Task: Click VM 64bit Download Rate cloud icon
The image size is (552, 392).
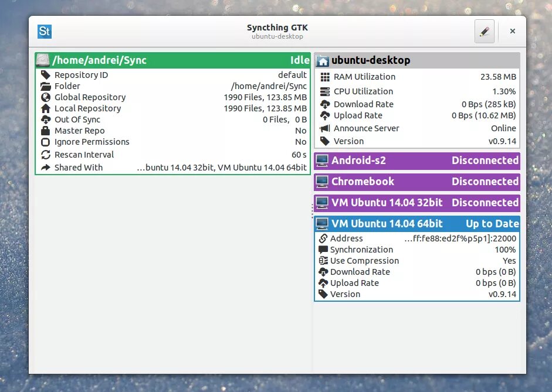Action: pos(323,272)
